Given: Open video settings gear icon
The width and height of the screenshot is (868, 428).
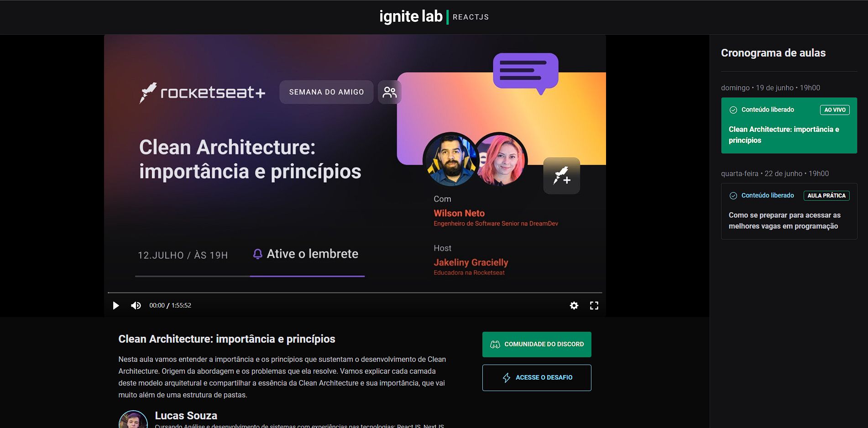Looking at the screenshot, I should click(x=574, y=306).
